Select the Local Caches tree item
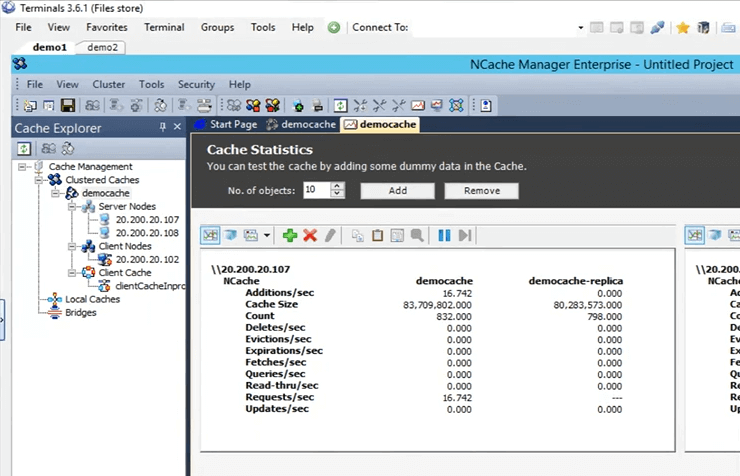Image resolution: width=740 pixels, height=476 pixels. [x=92, y=299]
